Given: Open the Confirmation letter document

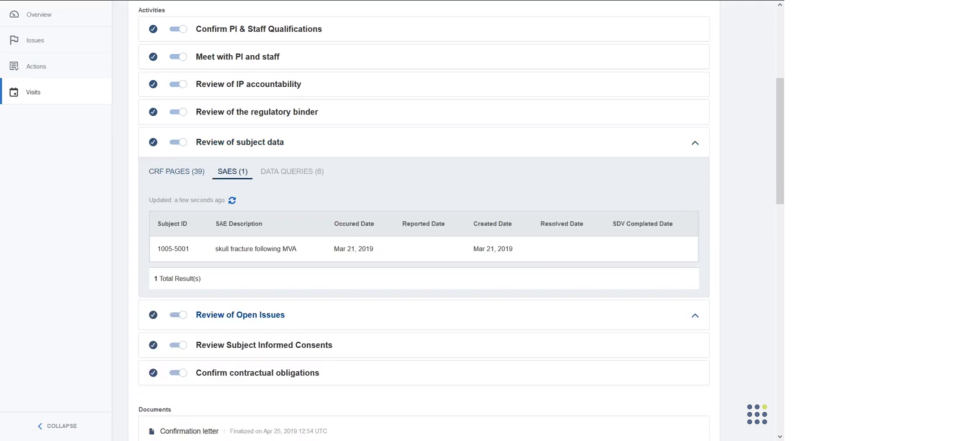Looking at the screenshot, I should click(x=189, y=431).
